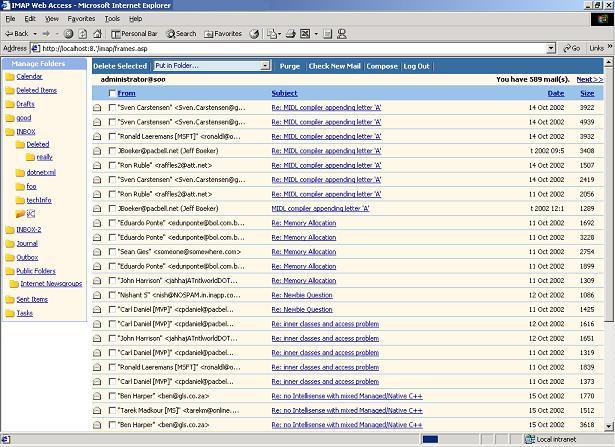Tick checkbox for Nishant S message
Image resolution: width=615 pixels, height=447 pixels.
[x=112, y=295]
